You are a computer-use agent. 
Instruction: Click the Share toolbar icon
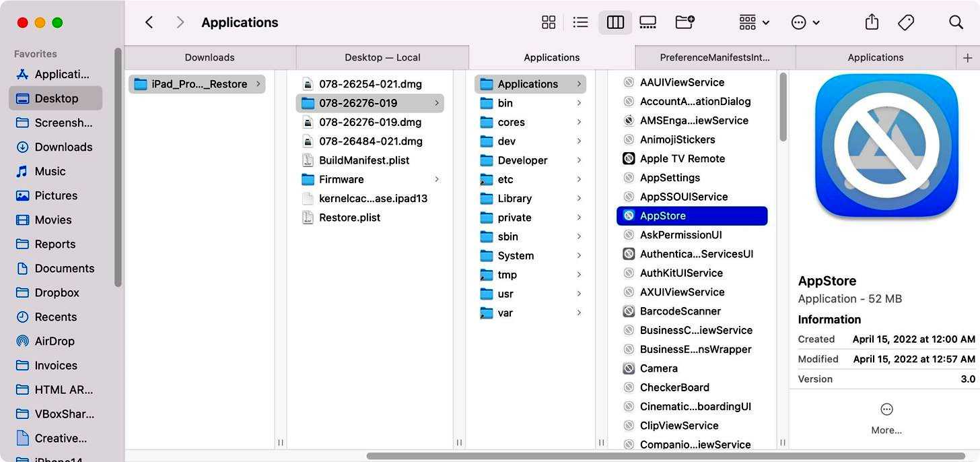(x=872, y=22)
